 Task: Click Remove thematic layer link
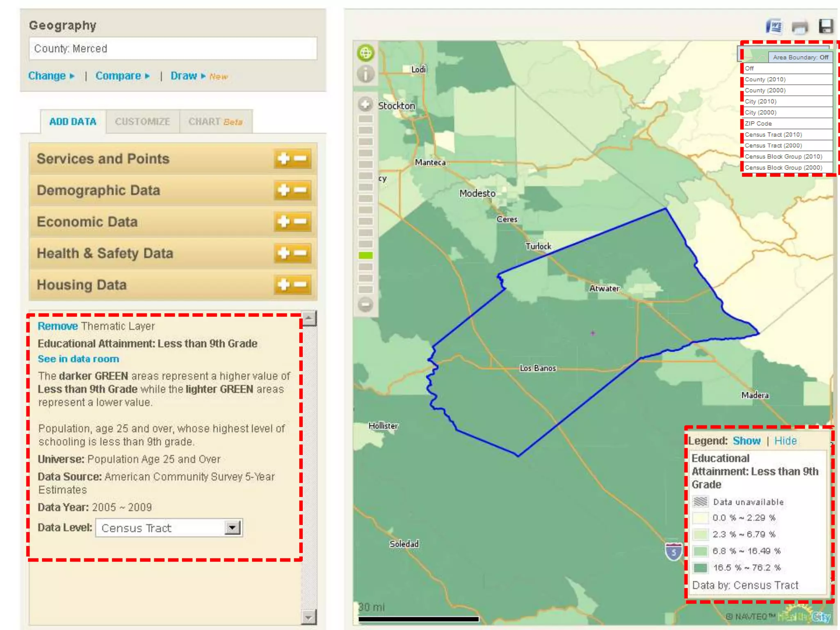tap(57, 326)
